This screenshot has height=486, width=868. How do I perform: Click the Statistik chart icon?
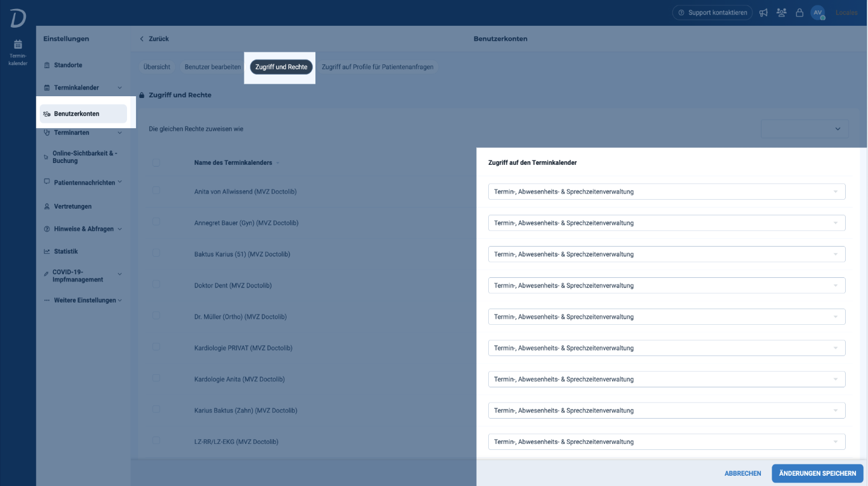[47, 251]
